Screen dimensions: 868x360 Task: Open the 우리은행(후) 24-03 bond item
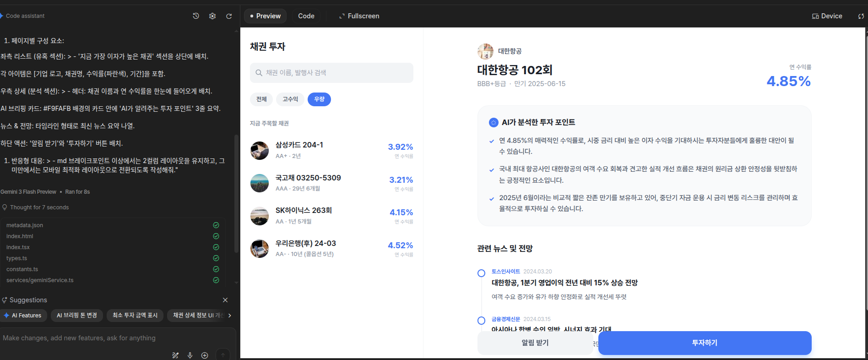click(331, 249)
